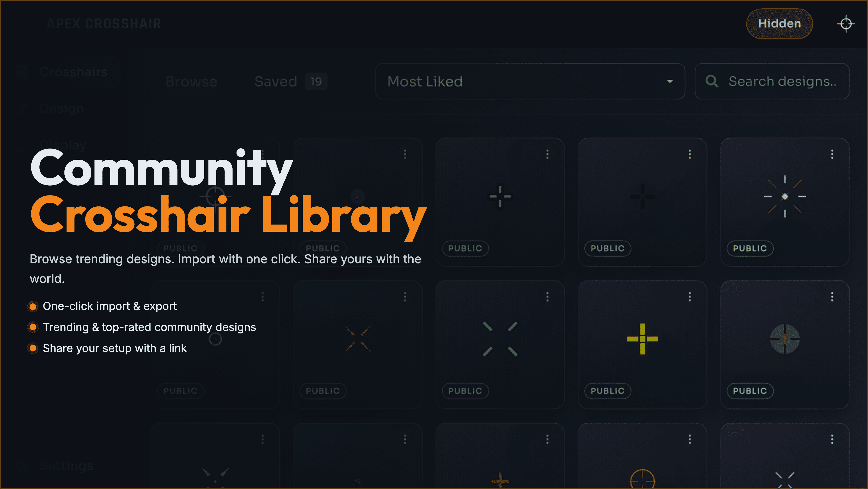
Task: Click PUBLIC badge on yellow plus crosshair card
Action: tap(607, 391)
